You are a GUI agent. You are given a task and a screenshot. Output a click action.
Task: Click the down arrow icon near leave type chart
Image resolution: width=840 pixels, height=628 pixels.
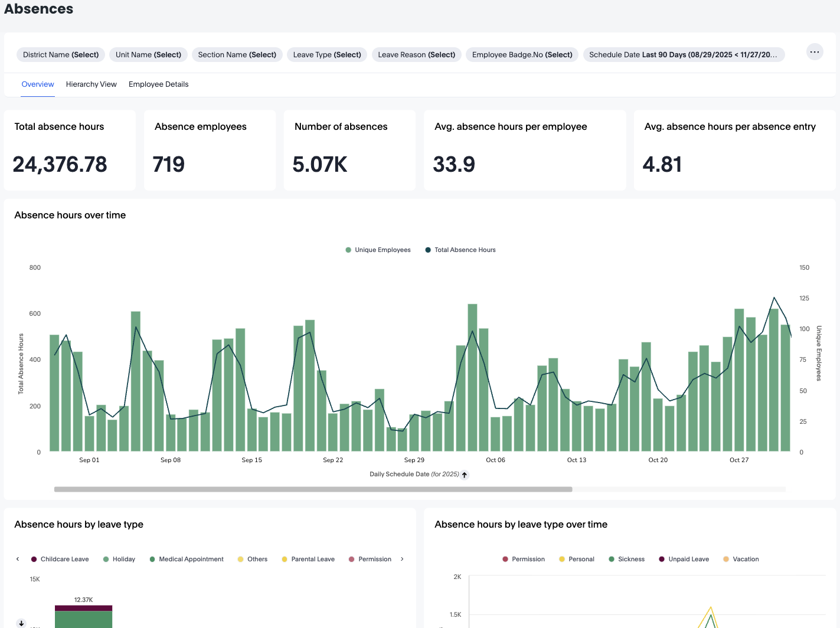(21, 623)
